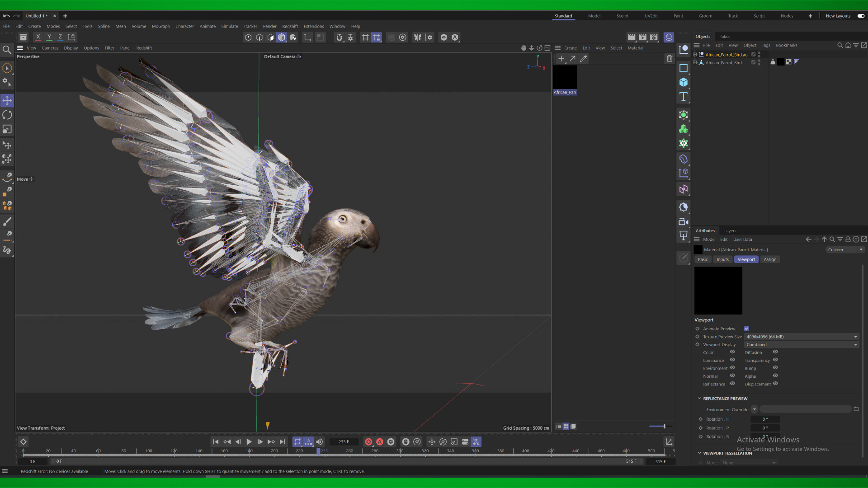The height and width of the screenshot is (488, 868).
Task: Open Texture Preview Size dropdown
Action: click(802, 337)
